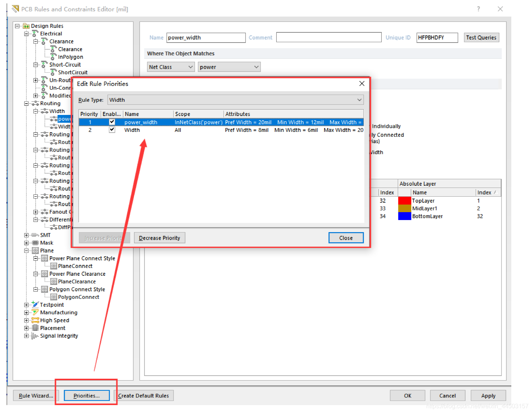Viewport: 532px width, 413px height.
Task: Click the Testpoint category icon
Action: (x=35, y=304)
